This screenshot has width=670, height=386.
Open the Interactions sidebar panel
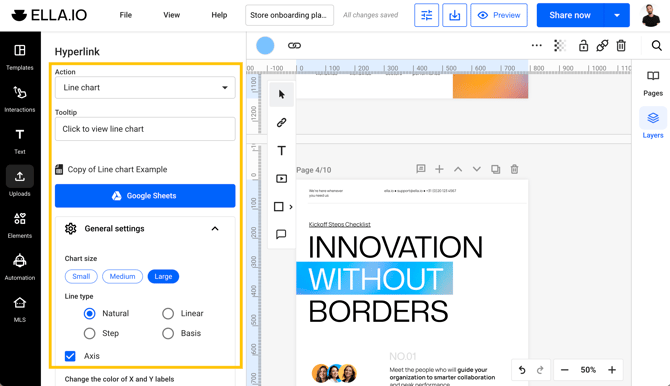click(20, 99)
